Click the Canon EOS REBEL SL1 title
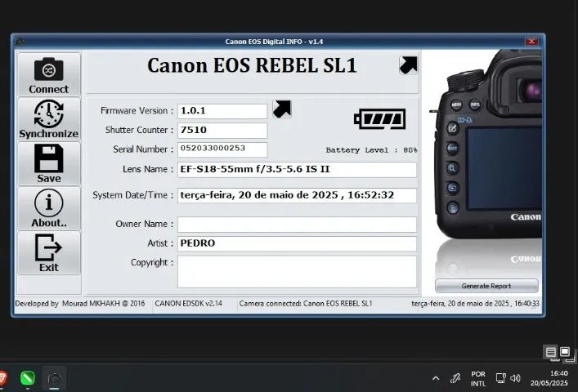 pyautogui.click(x=252, y=65)
